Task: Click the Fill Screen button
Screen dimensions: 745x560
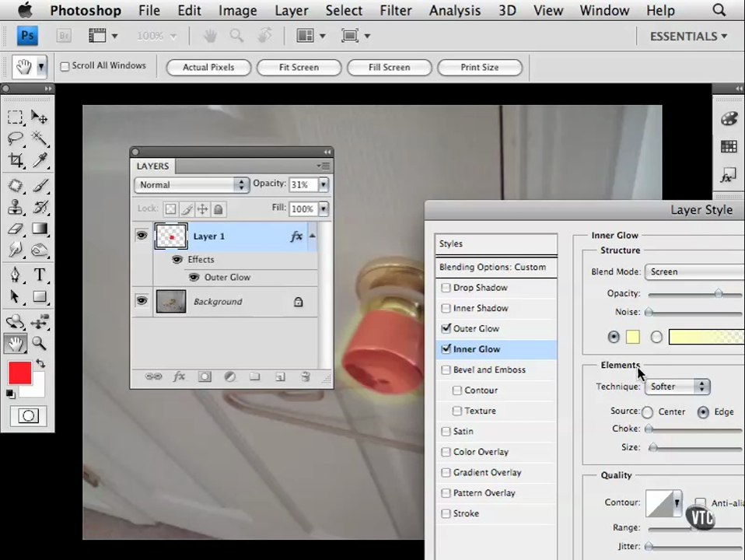Action: [x=389, y=68]
